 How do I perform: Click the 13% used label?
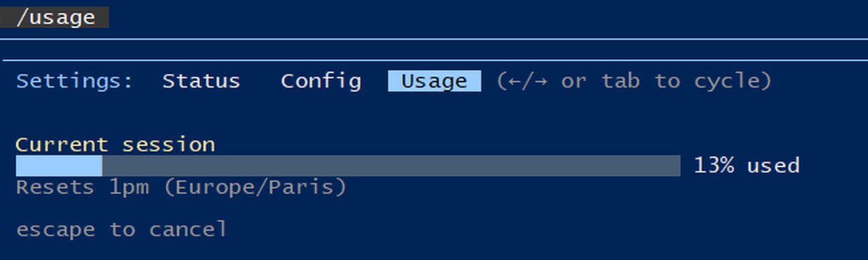pyautogui.click(x=746, y=166)
